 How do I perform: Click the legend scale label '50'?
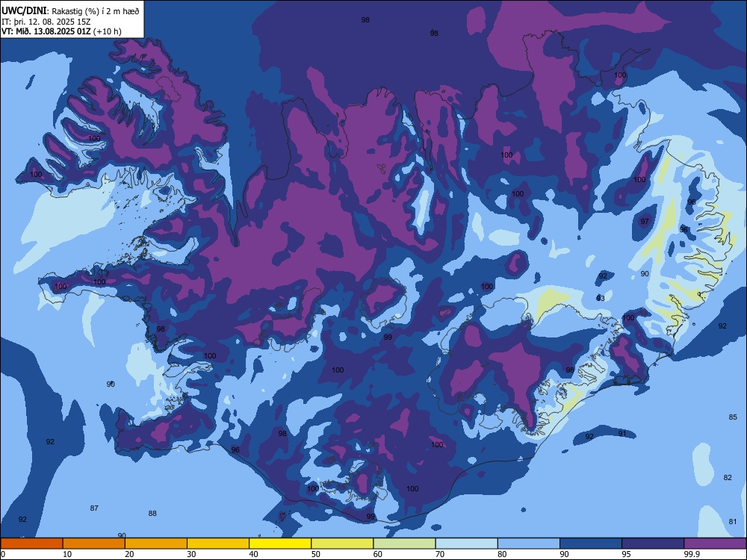click(x=315, y=554)
